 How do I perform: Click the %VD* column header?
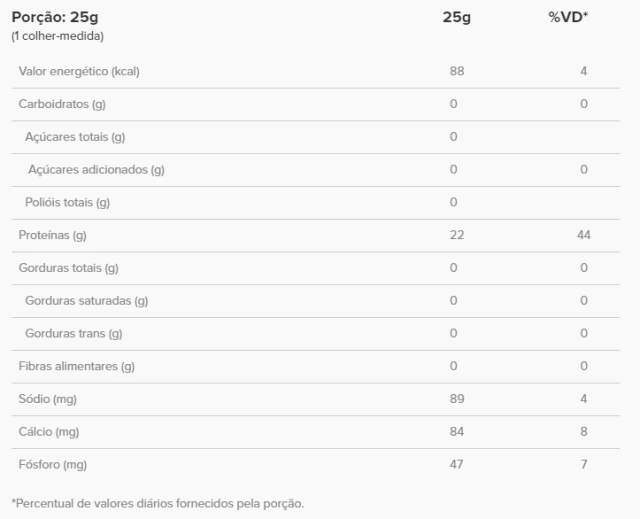pyautogui.click(x=567, y=17)
